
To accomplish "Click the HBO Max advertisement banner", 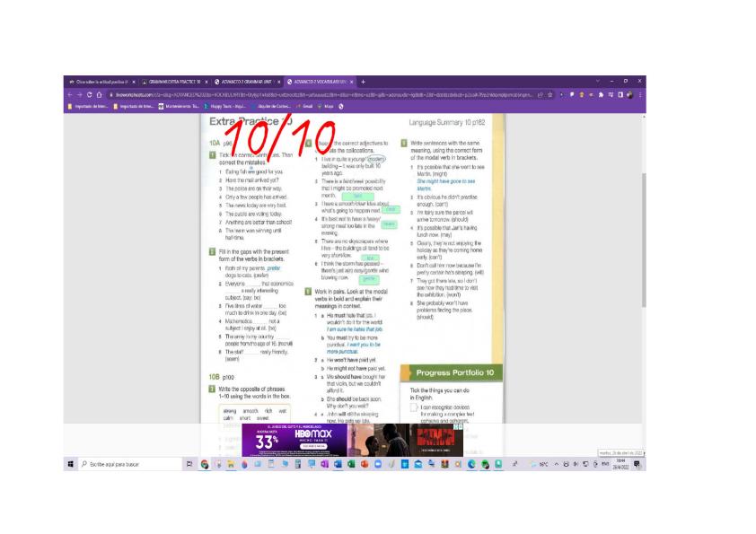I will (x=352, y=440).
